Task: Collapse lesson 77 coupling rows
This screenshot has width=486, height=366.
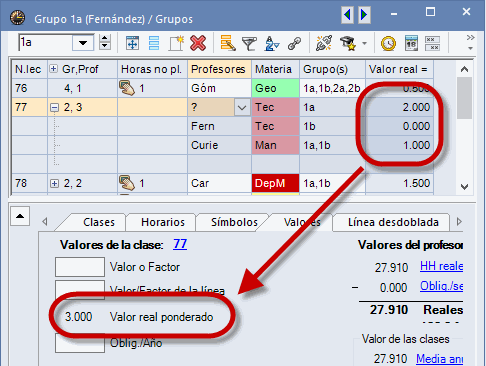Action: pyautogui.click(x=54, y=107)
